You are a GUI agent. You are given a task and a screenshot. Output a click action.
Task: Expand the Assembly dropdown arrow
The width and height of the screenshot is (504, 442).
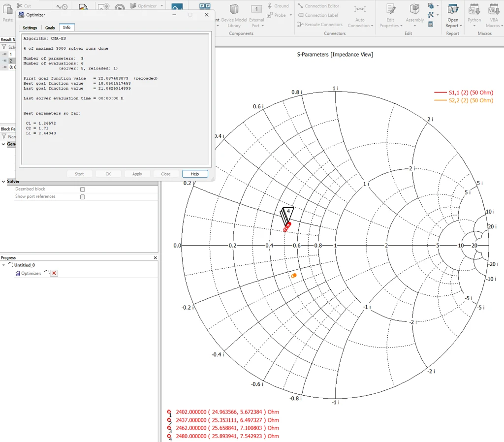tap(414, 26)
